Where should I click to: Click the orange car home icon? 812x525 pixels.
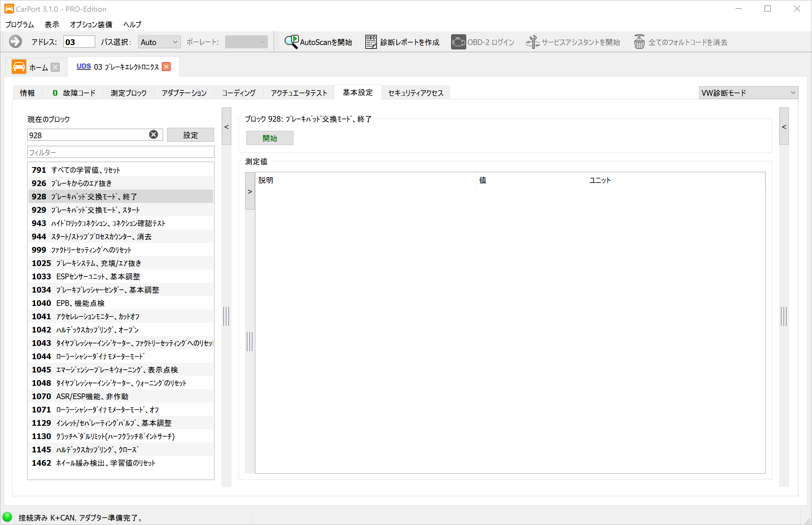point(19,67)
